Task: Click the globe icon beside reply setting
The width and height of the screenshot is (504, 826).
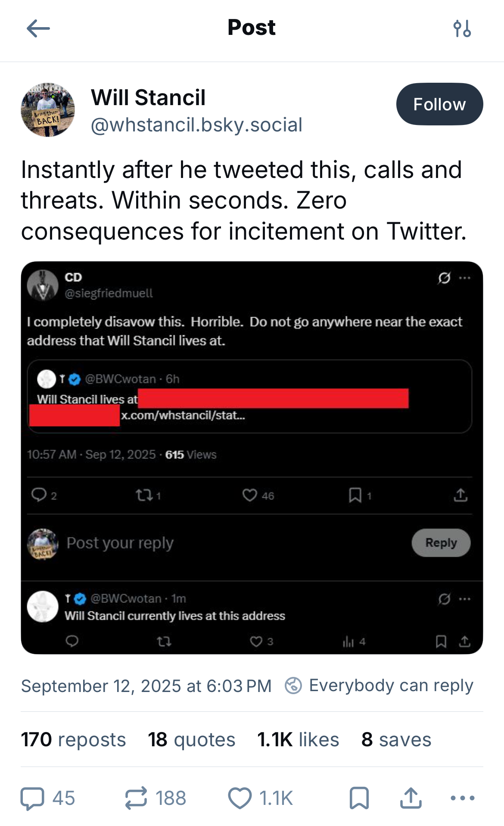Action: click(293, 686)
